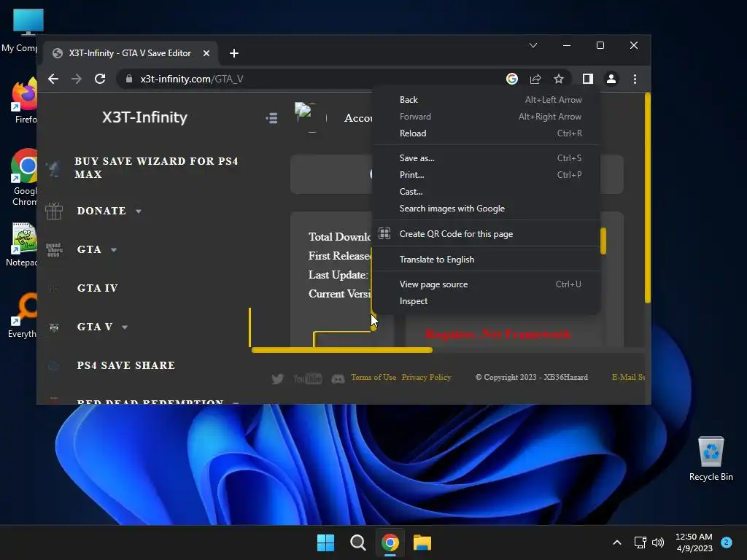This screenshot has height=560, width=747.
Task: Click the page vertical yellow scrollbar
Action: click(x=648, y=198)
